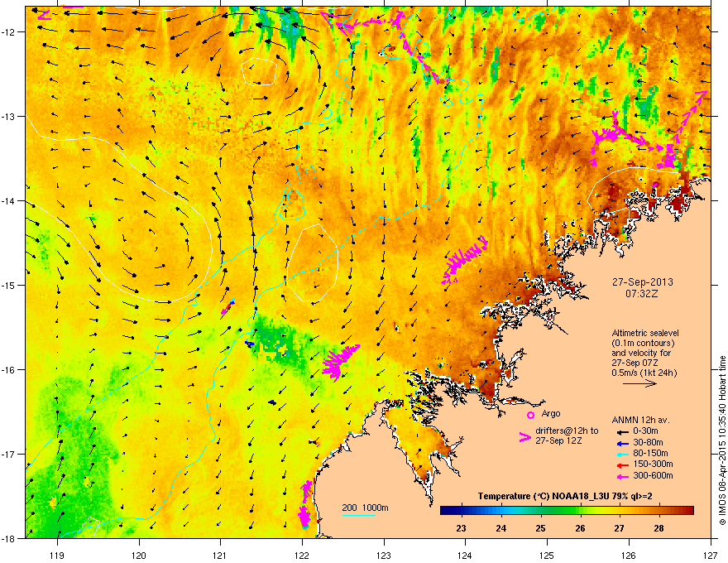Click the 'Temperature (°C) NOAA18_L3U 79% ql>=2' title

[x=565, y=497]
